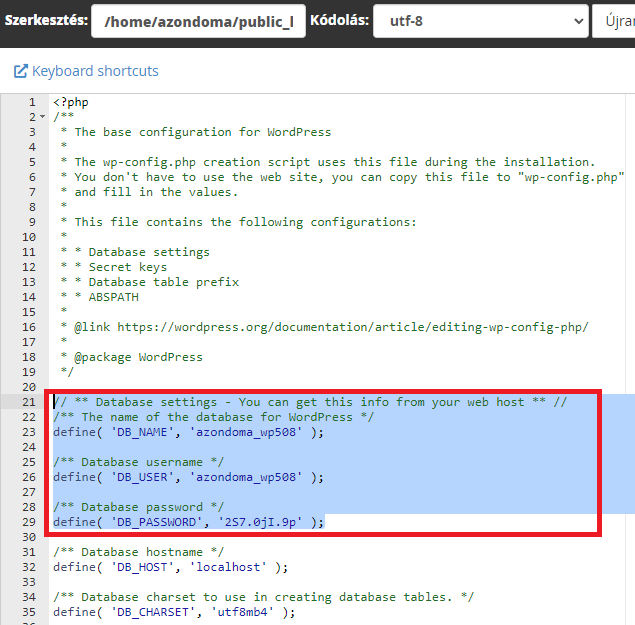The height and width of the screenshot is (625, 635).
Task: Click the 'Database settings' header comment on line 21
Action: click(310, 402)
